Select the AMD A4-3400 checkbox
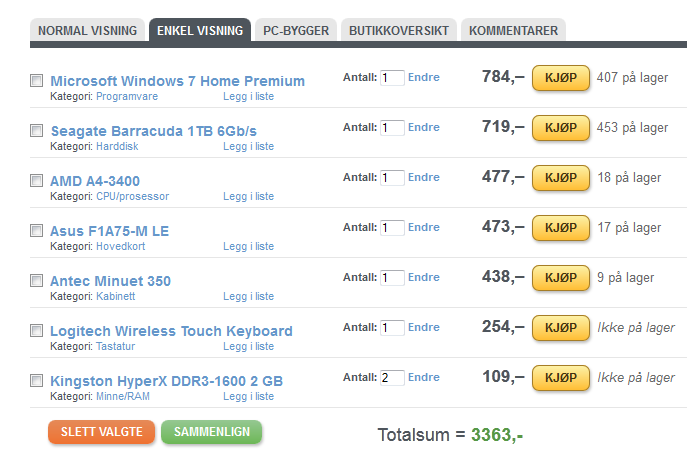This screenshot has width=687, height=465. click(x=36, y=181)
